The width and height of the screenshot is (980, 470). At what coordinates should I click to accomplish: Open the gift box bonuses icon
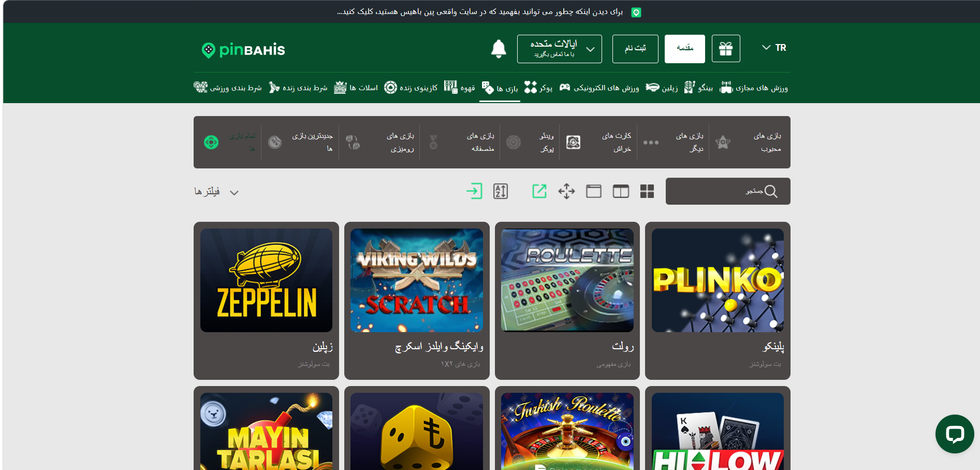[726, 49]
